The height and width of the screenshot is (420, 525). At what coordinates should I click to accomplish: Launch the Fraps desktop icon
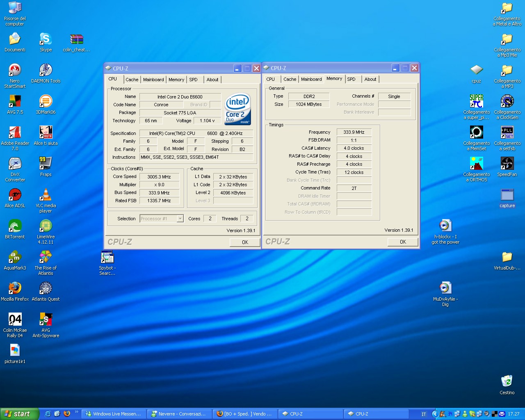46,164
